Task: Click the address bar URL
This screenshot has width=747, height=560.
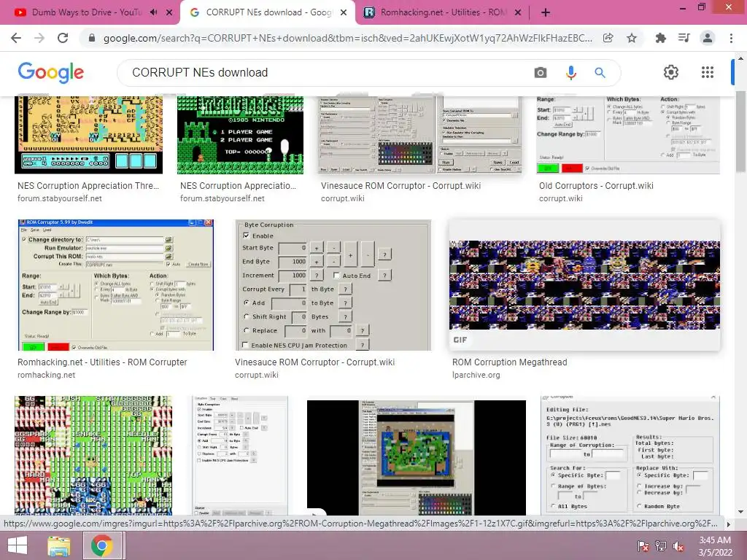Action: point(348,38)
